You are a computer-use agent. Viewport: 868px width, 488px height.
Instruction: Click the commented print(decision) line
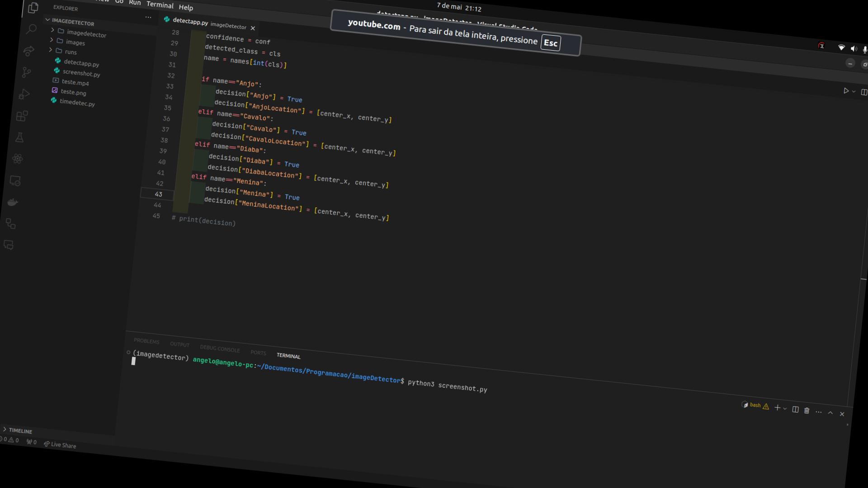click(x=204, y=221)
